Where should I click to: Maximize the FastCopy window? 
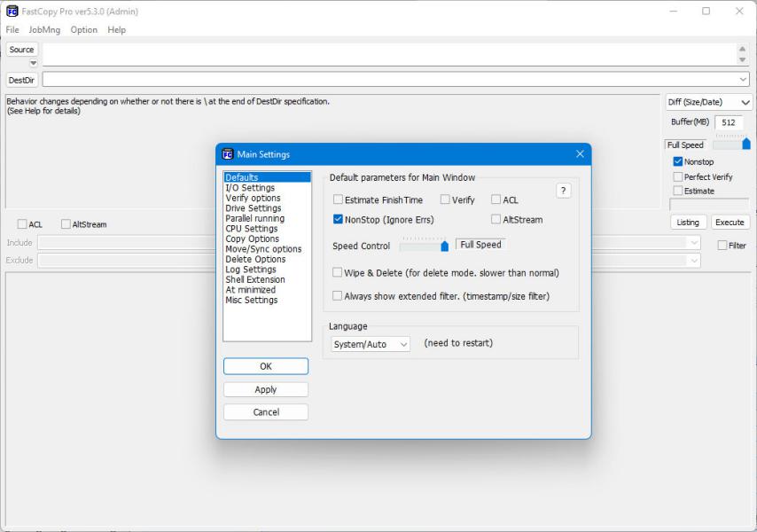click(x=706, y=12)
